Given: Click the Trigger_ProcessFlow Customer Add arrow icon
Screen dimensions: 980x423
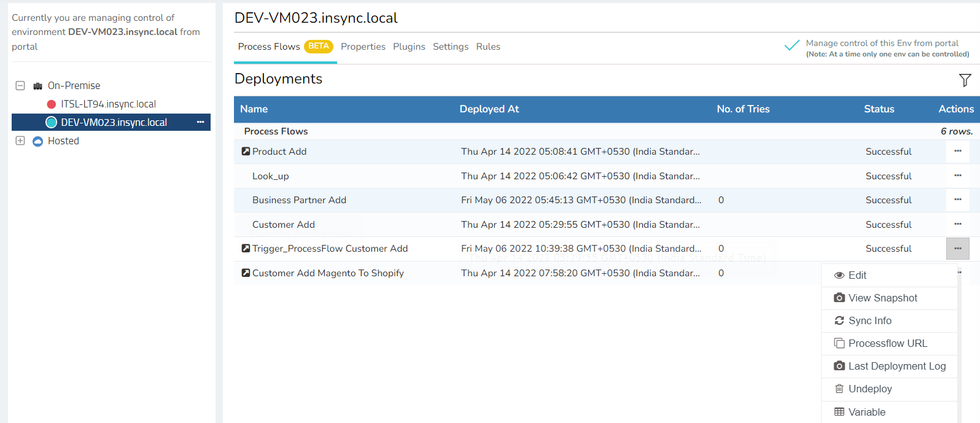Looking at the screenshot, I should 246,249.
